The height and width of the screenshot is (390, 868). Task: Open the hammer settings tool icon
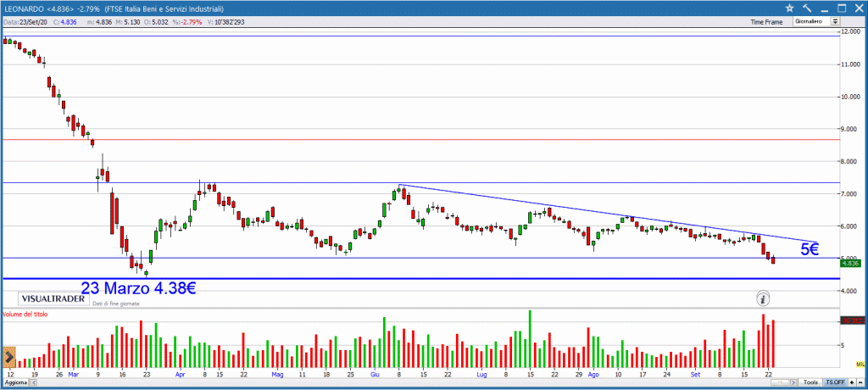[807, 8]
